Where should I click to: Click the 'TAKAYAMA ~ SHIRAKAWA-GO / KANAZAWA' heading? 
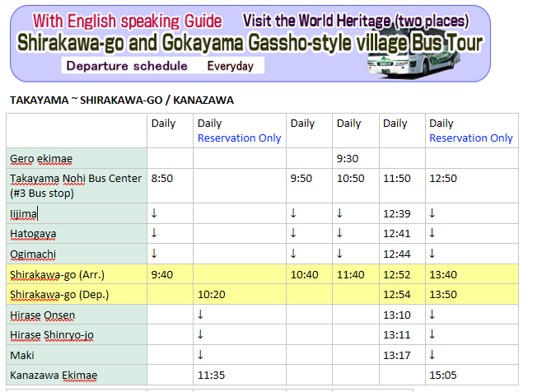tap(122, 100)
